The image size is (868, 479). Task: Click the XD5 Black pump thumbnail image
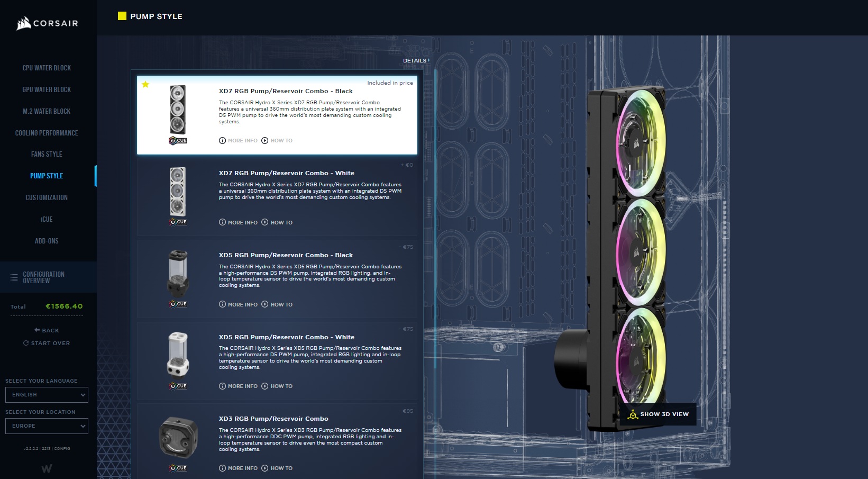point(178,273)
